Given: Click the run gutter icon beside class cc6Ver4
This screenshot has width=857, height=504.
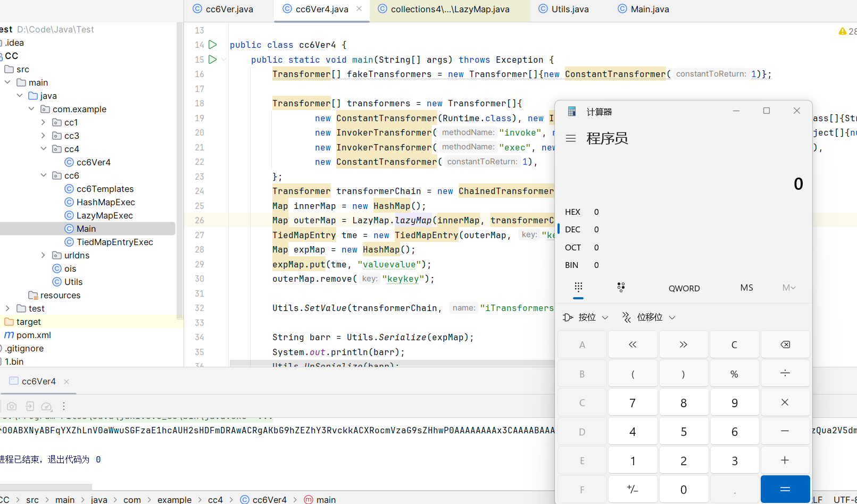Looking at the screenshot, I should pyautogui.click(x=212, y=45).
